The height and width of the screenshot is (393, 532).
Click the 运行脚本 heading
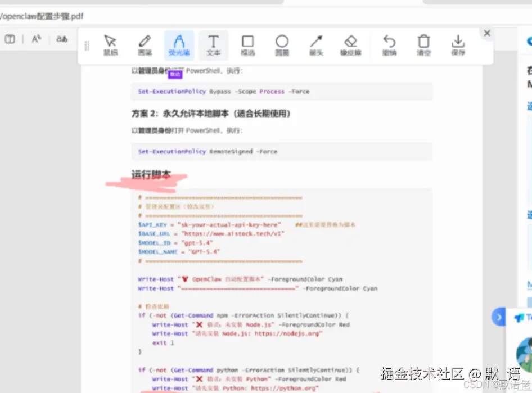151,175
